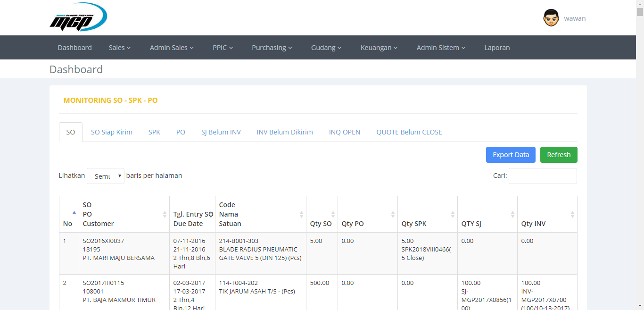The width and height of the screenshot is (644, 310).
Task: Open the Keuangan dropdown menu
Action: pos(379,48)
